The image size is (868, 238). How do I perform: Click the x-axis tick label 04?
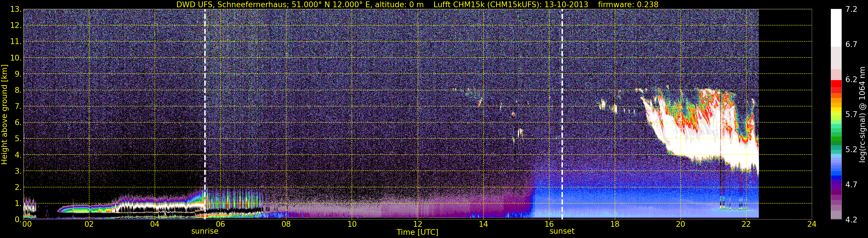coord(155,224)
